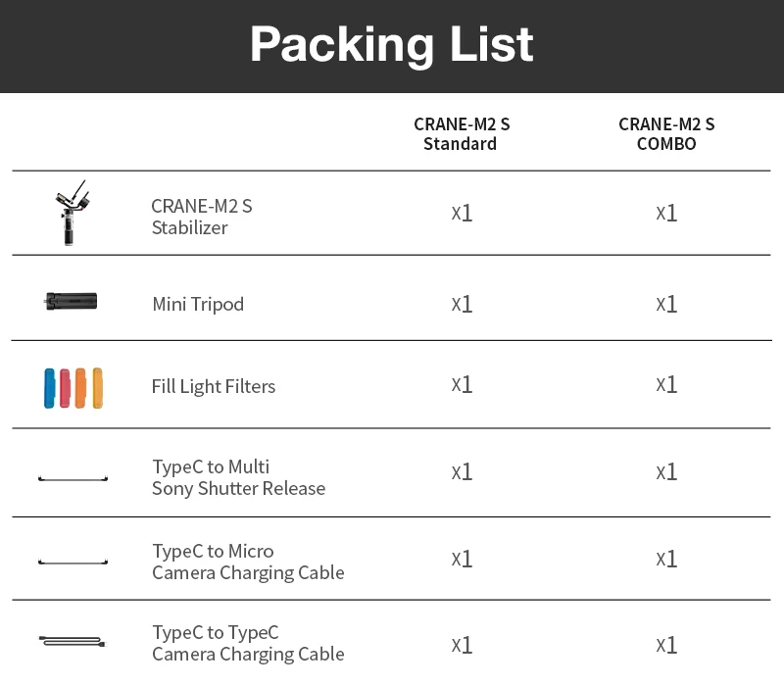Select the yellow-orange rightmost fill light filter

pyautogui.click(x=97, y=387)
